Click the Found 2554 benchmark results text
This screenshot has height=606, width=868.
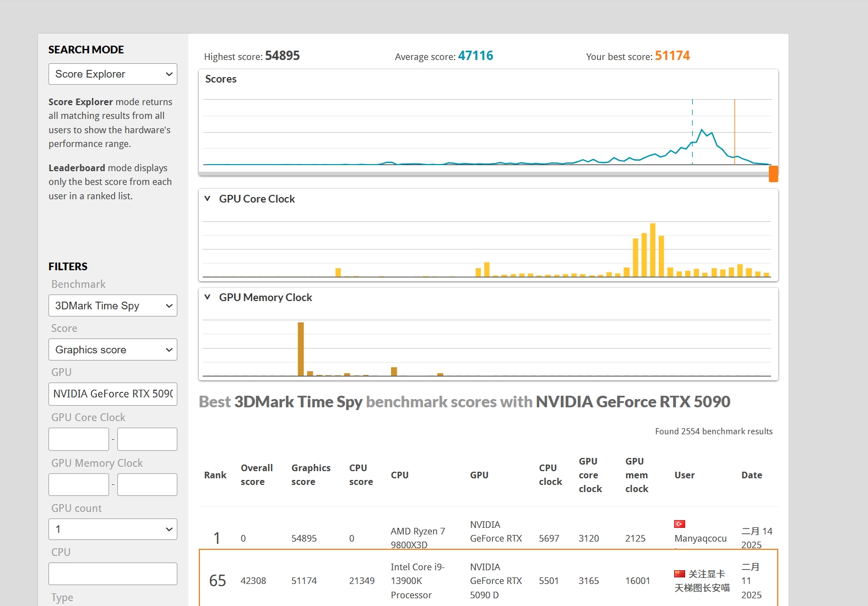point(714,432)
